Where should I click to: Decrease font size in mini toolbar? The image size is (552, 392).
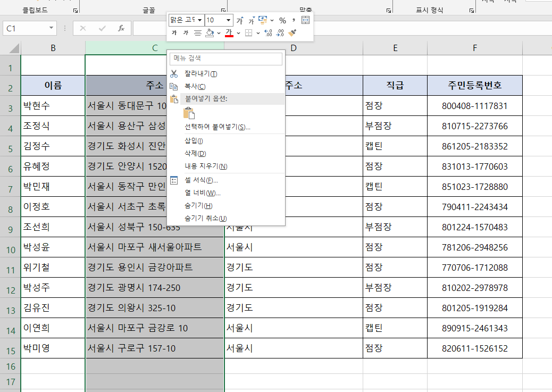click(x=251, y=20)
